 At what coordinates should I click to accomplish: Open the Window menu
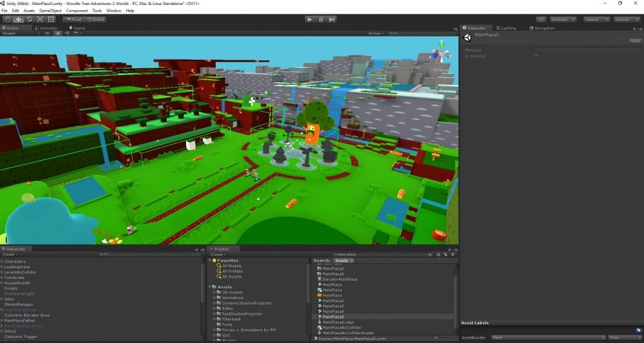point(114,11)
